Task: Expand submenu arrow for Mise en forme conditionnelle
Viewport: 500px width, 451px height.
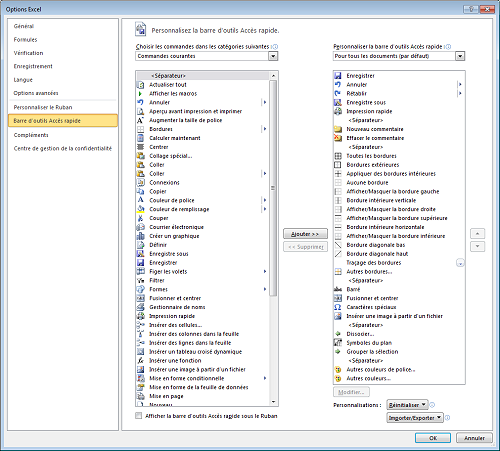Action: click(x=265, y=378)
